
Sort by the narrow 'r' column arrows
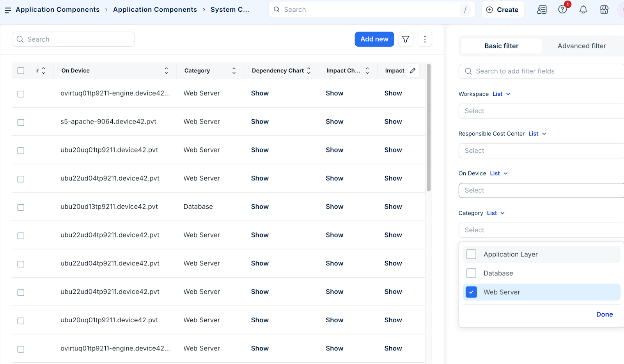pos(43,71)
